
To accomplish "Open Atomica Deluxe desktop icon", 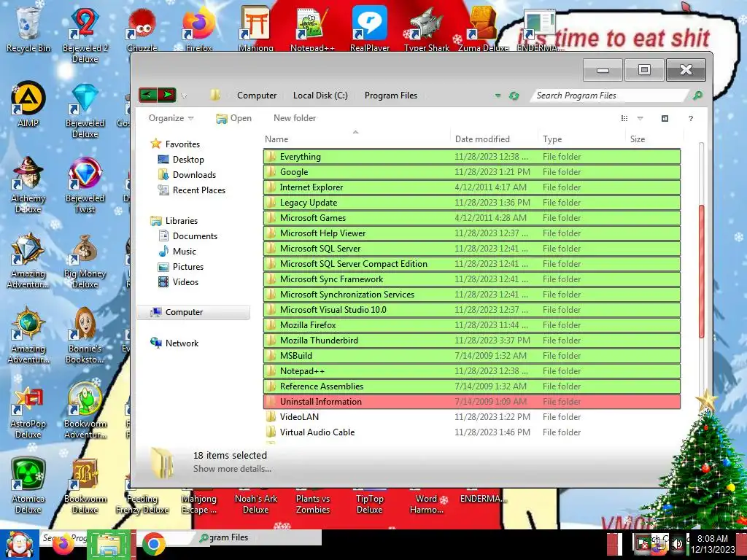I will 28,486.
